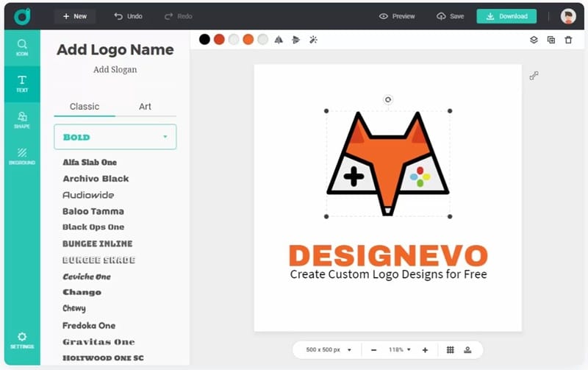Screen dimensions: 588x370
Task: Choose the Fredoka One font
Action: pos(89,325)
